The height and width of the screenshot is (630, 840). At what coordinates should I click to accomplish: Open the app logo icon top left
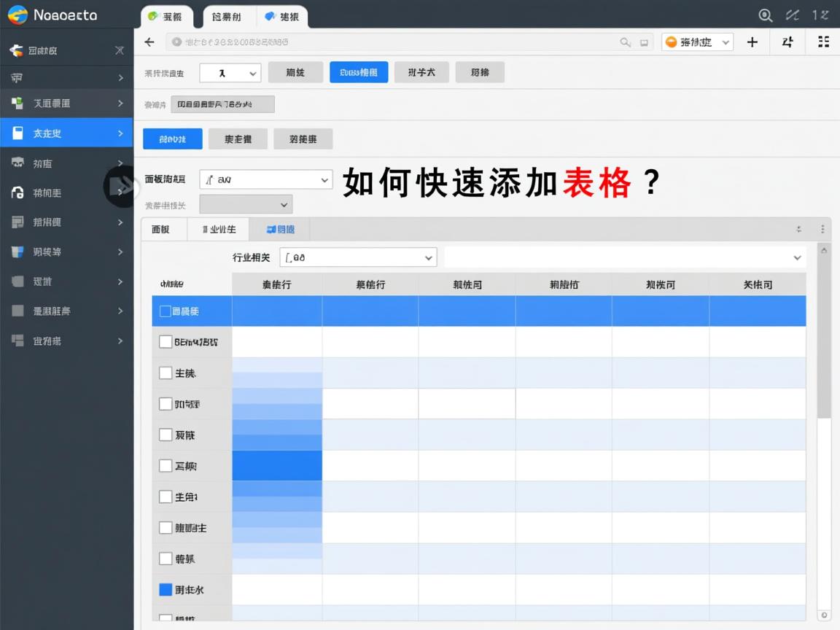(16, 14)
